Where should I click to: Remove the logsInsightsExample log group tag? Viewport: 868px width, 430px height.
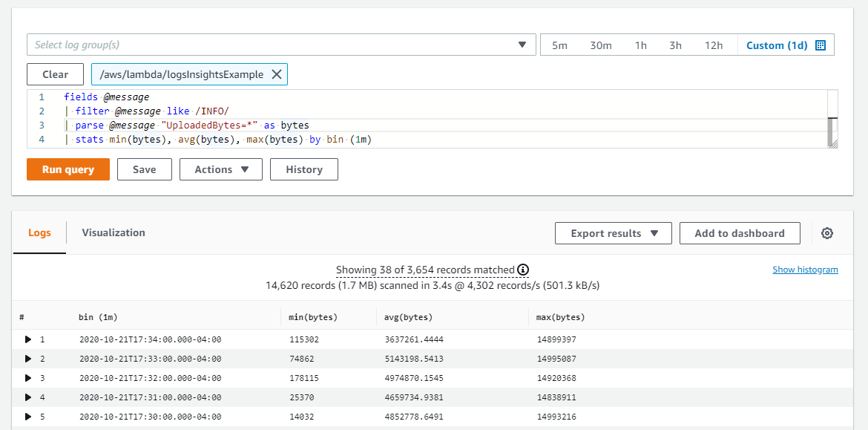click(x=276, y=74)
